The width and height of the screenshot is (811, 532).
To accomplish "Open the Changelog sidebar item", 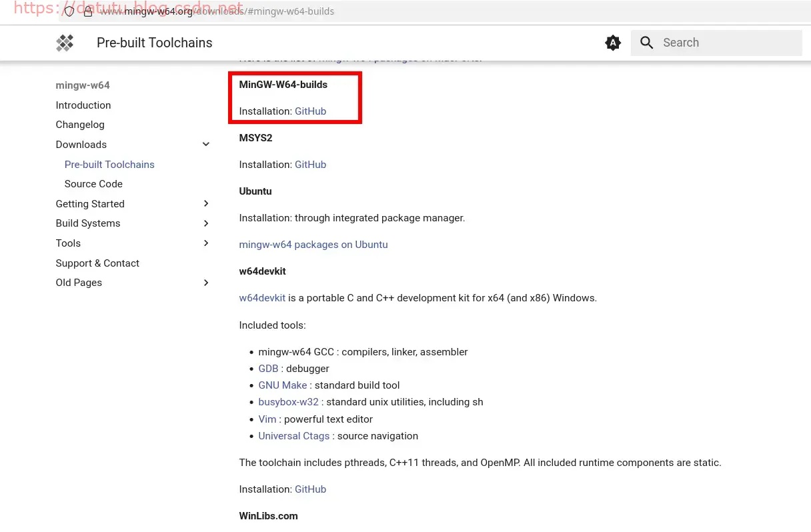I will tap(80, 125).
